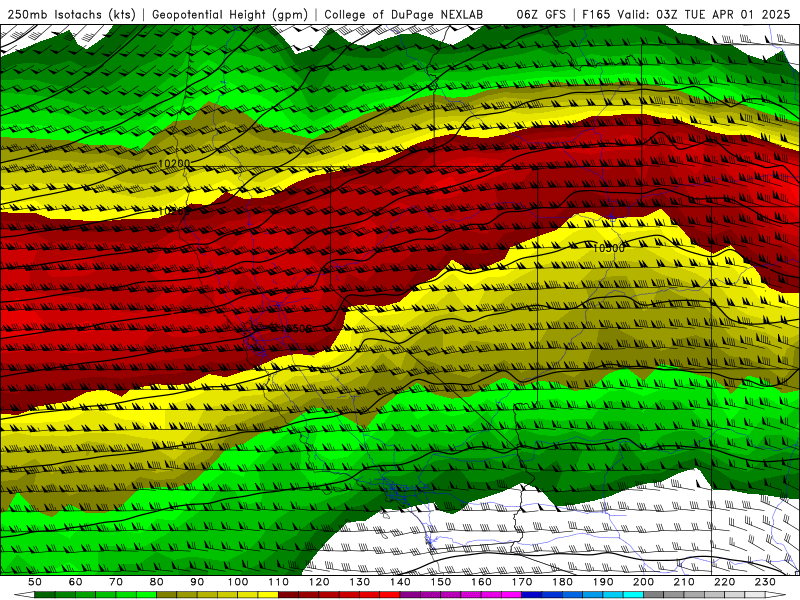
Task: Click the 'F165 Valid: 03Z TUE APR 01 2025' text
Action: coord(685,14)
